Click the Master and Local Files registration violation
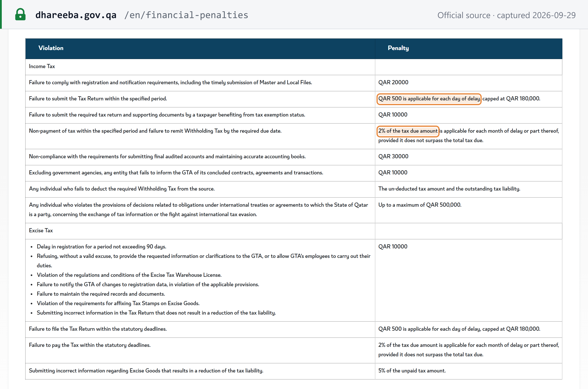 coord(171,83)
